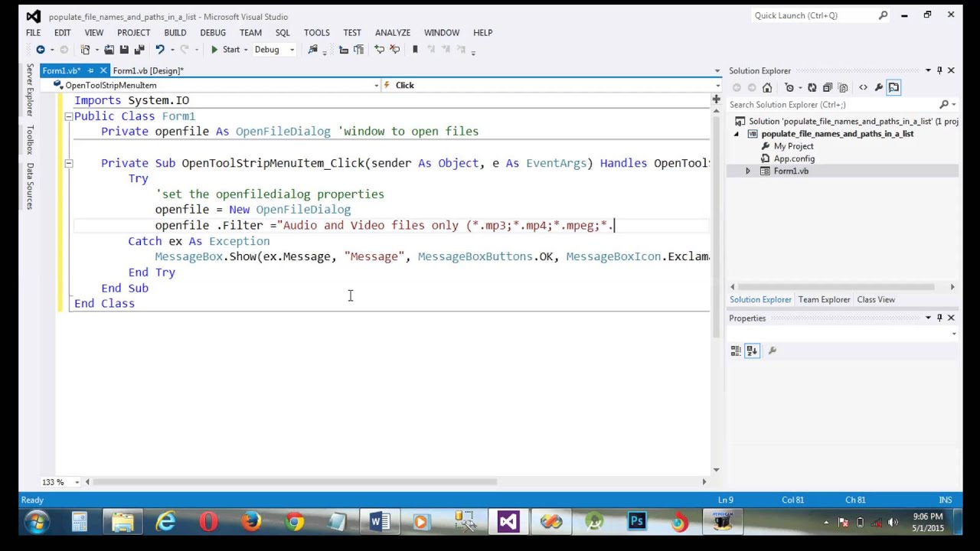Click the Solution Explorer horizontal scrollbar

click(x=835, y=287)
